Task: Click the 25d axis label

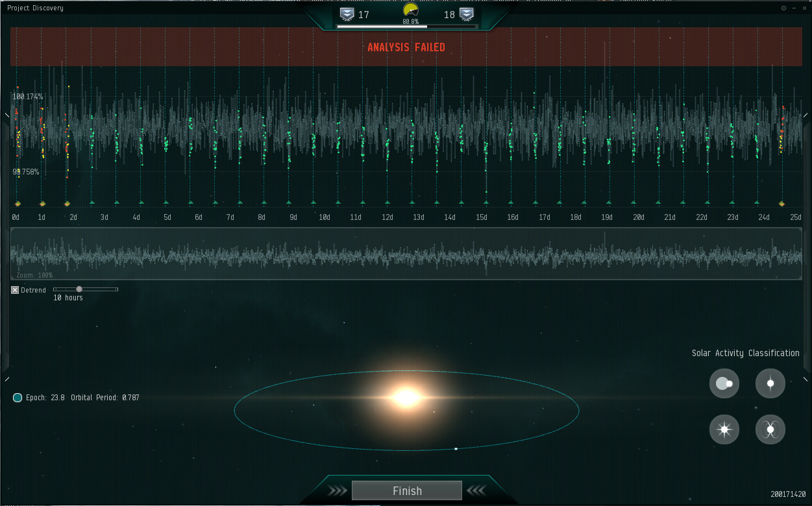Action: [796, 217]
